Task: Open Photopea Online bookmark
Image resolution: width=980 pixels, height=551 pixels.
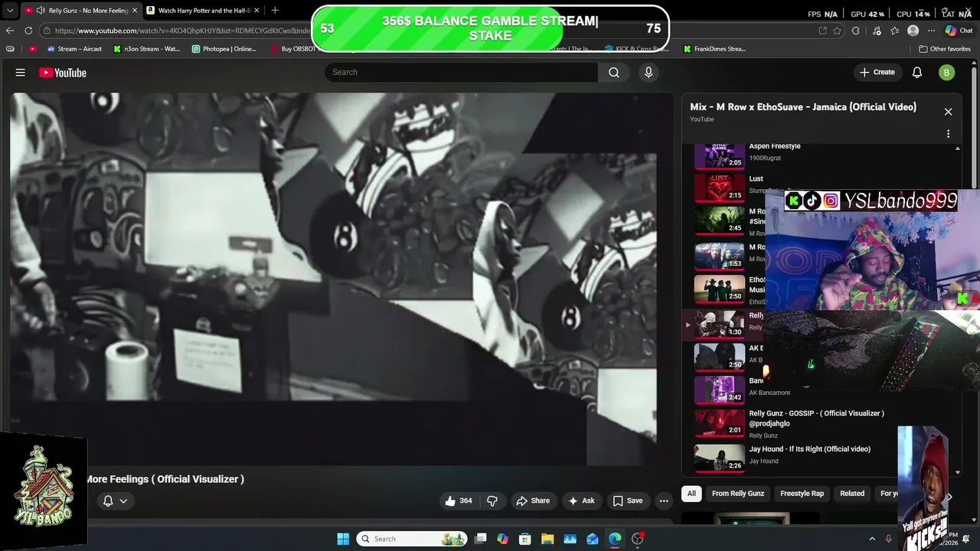Action: pos(224,49)
